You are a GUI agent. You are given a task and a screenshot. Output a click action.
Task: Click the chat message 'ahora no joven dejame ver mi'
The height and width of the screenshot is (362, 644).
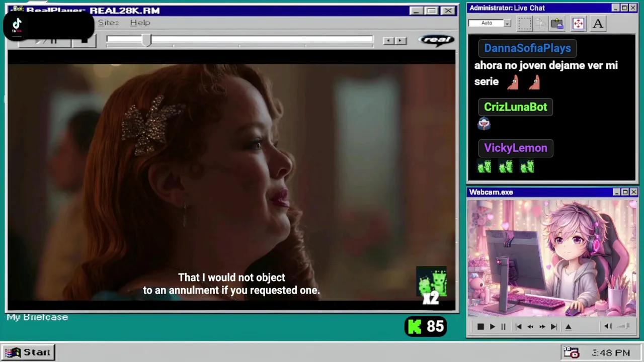pyautogui.click(x=546, y=65)
